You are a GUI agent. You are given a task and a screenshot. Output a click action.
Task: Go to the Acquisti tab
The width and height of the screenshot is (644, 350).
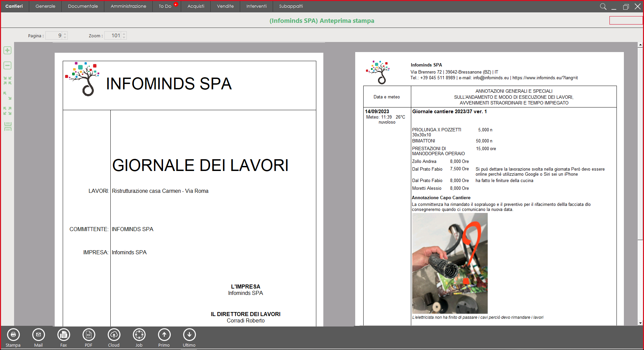pos(196,6)
